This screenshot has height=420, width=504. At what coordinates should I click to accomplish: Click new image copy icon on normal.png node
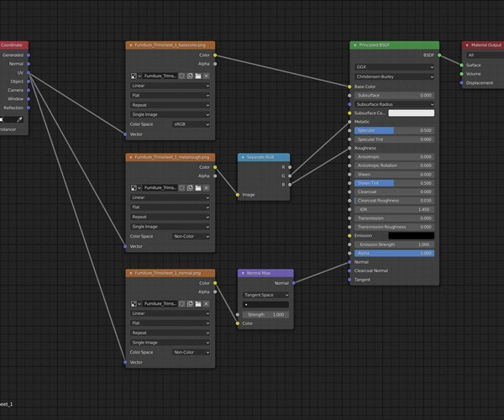(190, 304)
